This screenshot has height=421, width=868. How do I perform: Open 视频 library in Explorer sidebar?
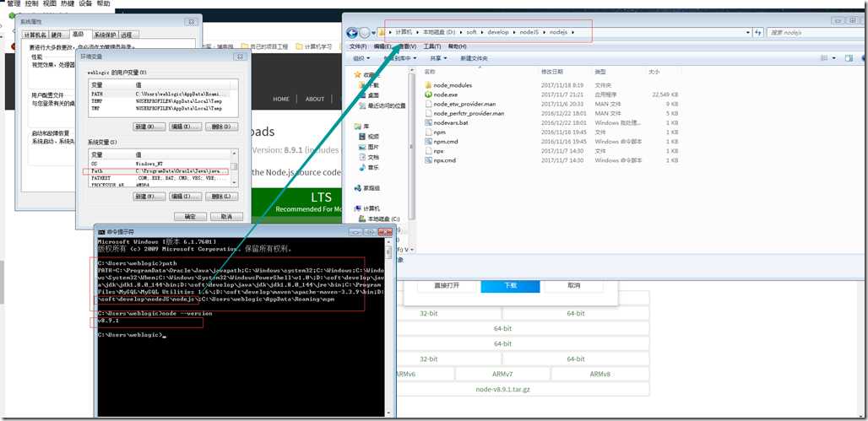(369, 137)
